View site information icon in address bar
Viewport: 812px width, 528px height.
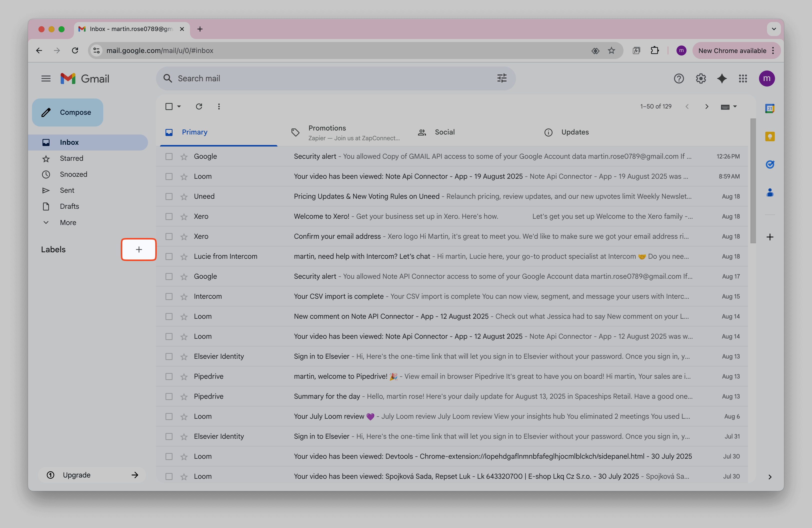[96, 50]
